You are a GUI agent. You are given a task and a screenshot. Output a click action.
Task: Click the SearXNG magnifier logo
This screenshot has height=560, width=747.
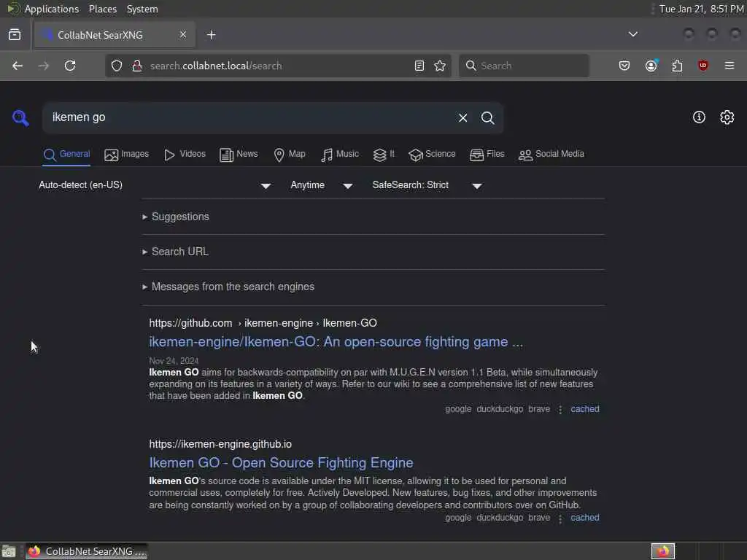[20, 117]
